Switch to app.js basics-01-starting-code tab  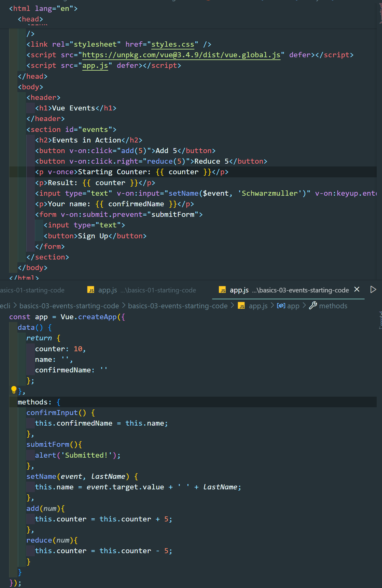pyautogui.click(x=142, y=290)
